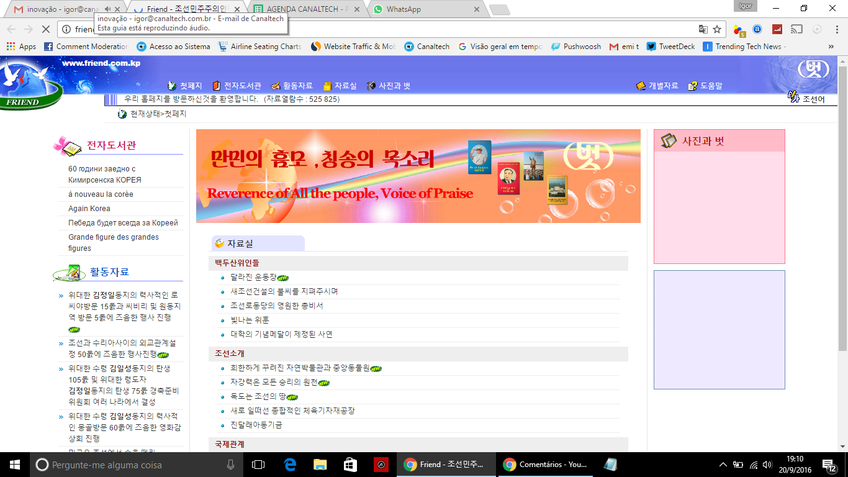Open the 자강력은 모든 승리의 원천 article
This screenshot has height=477, width=848.
pyautogui.click(x=274, y=382)
